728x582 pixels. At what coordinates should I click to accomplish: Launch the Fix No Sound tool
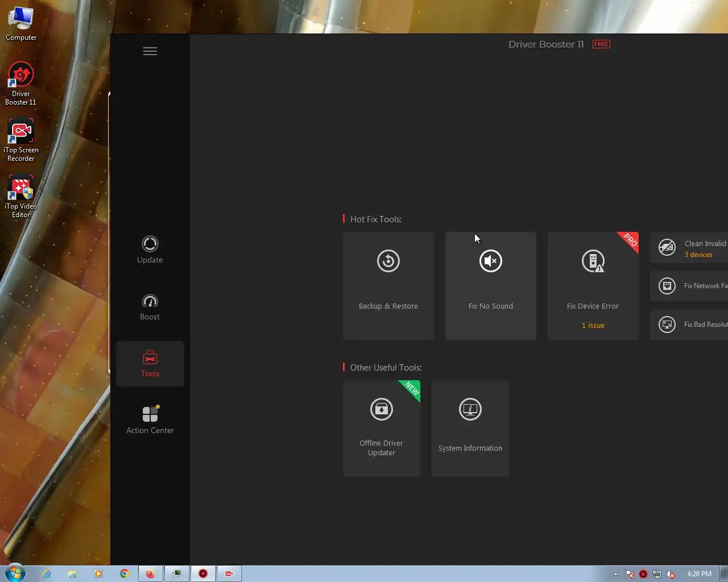tap(491, 286)
